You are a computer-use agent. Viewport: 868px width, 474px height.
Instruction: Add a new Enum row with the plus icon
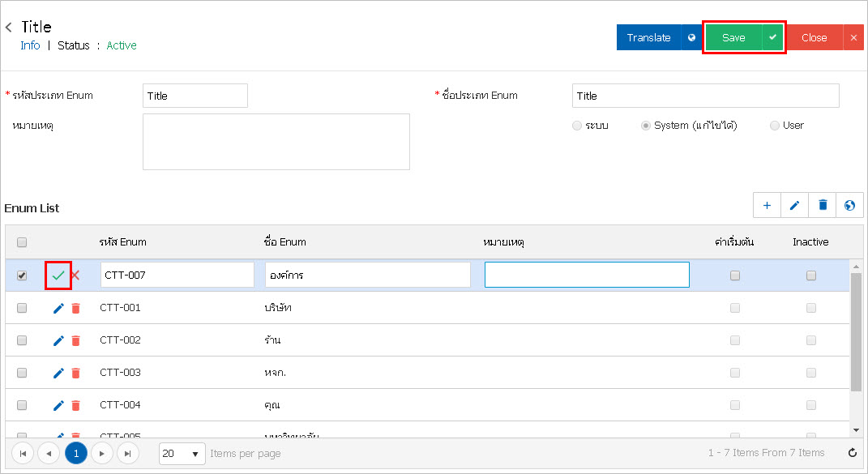coord(767,206)
